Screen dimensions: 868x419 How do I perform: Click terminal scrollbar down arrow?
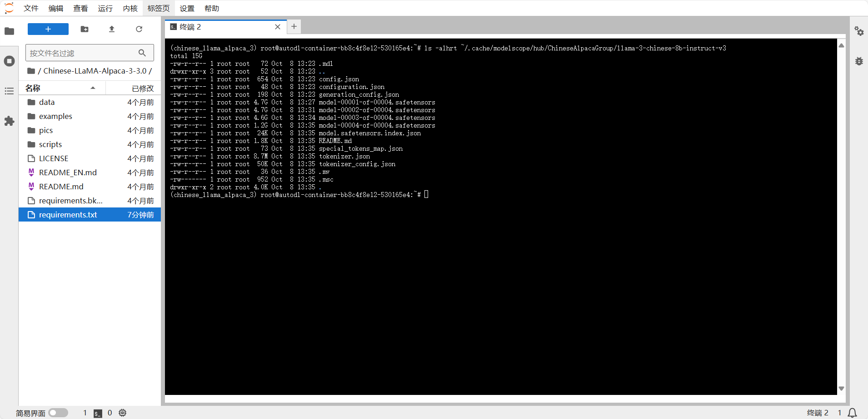pyautogui.click(x=841, y=389)
